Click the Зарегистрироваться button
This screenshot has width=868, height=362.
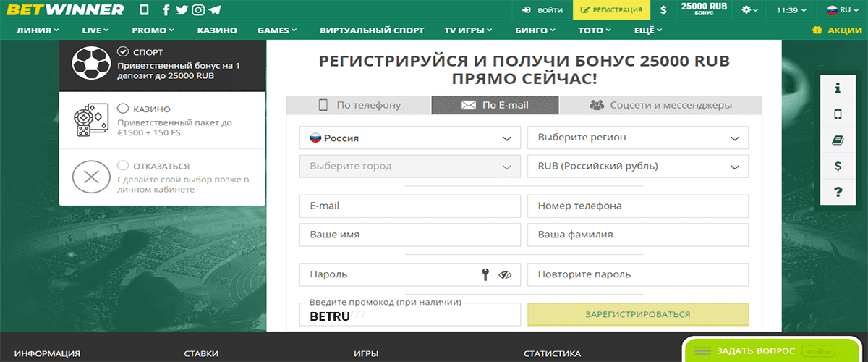point(638,314)
